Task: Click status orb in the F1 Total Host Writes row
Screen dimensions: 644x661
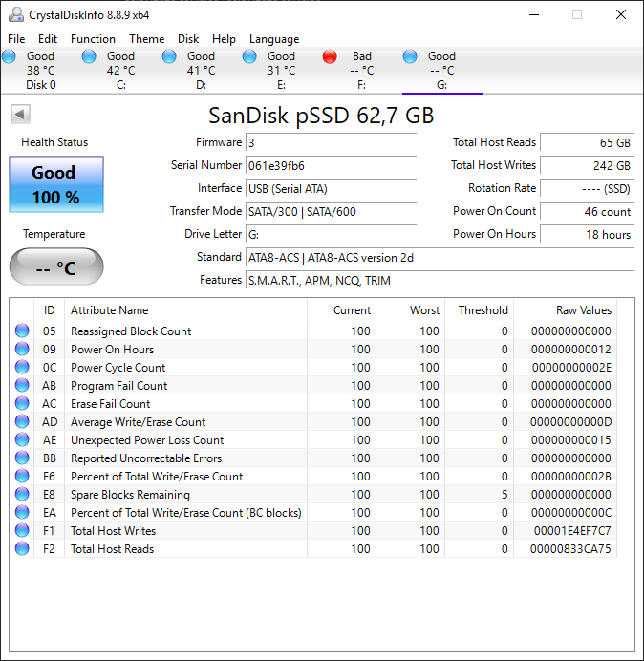Action: pyautogui.click(x=22, y=530)
